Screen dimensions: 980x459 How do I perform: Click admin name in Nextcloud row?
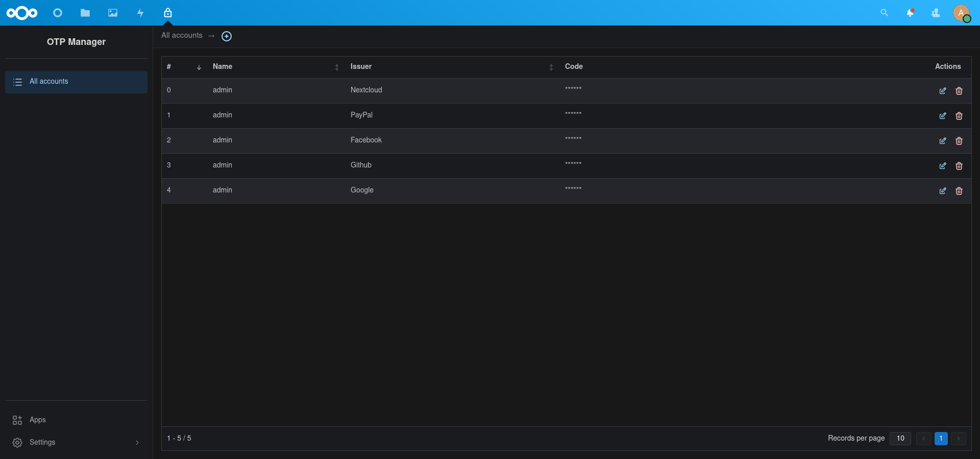coord(223,90)
